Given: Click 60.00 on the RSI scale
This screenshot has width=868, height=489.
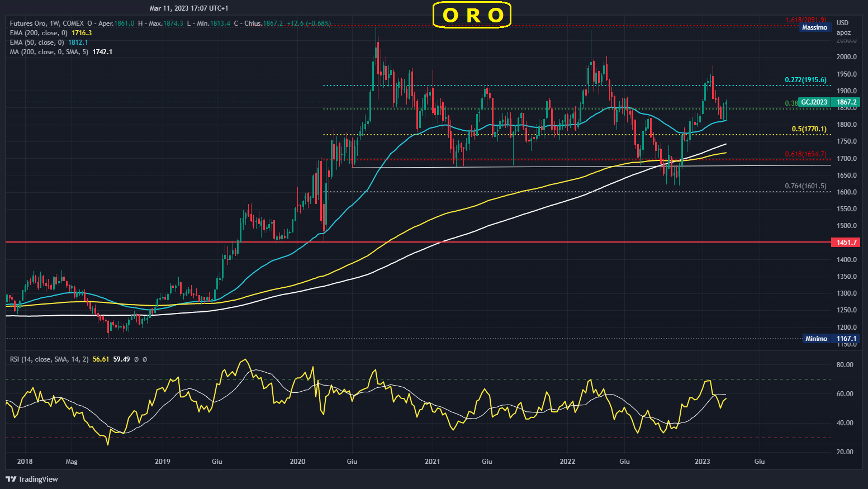Looking at the screenshot, I should pyautogui.click(x=845, y=394).
